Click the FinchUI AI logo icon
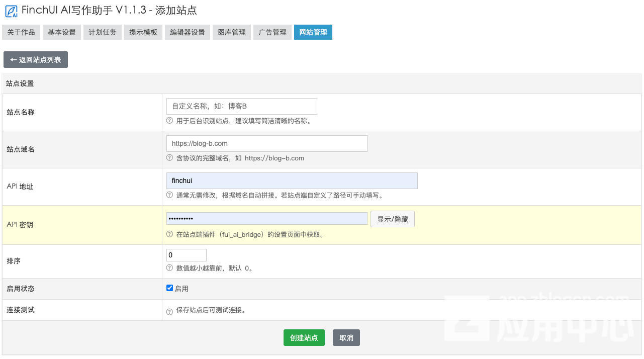 (11, 11)
